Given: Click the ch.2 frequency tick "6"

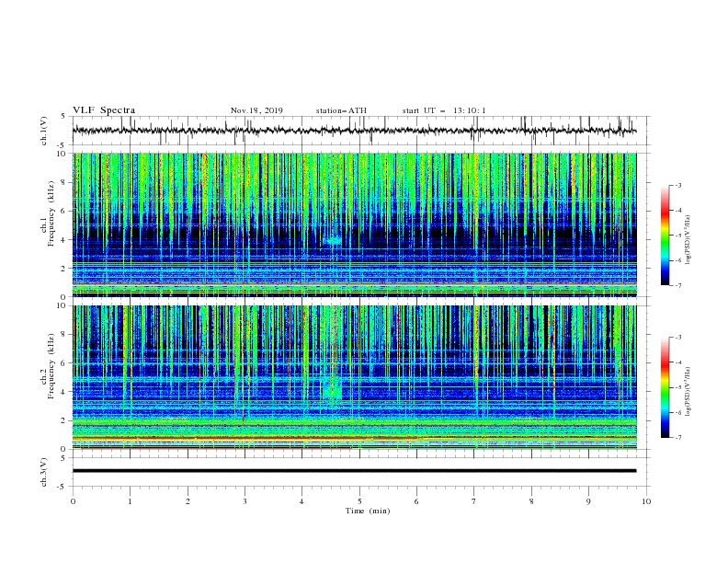Looking at the screenshot, I should click(63, 363).
